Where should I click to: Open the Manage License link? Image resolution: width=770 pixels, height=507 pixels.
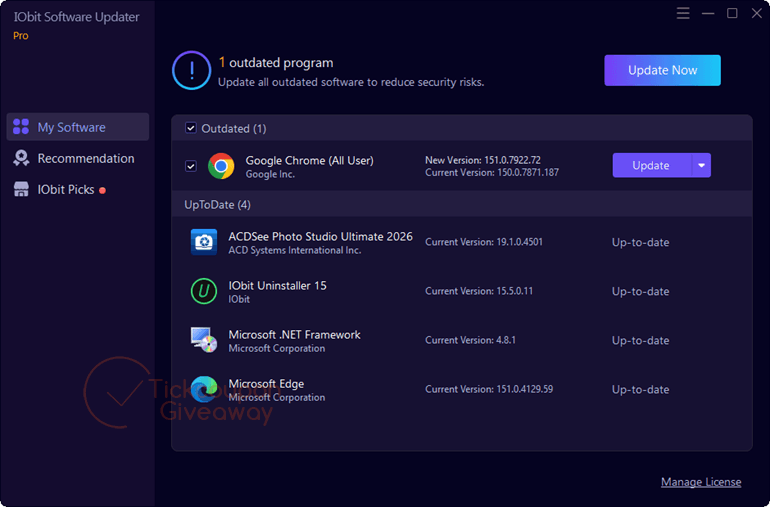701,482
